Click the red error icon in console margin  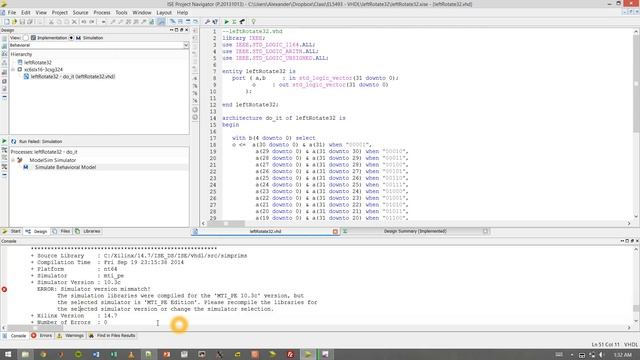(4, 289)
